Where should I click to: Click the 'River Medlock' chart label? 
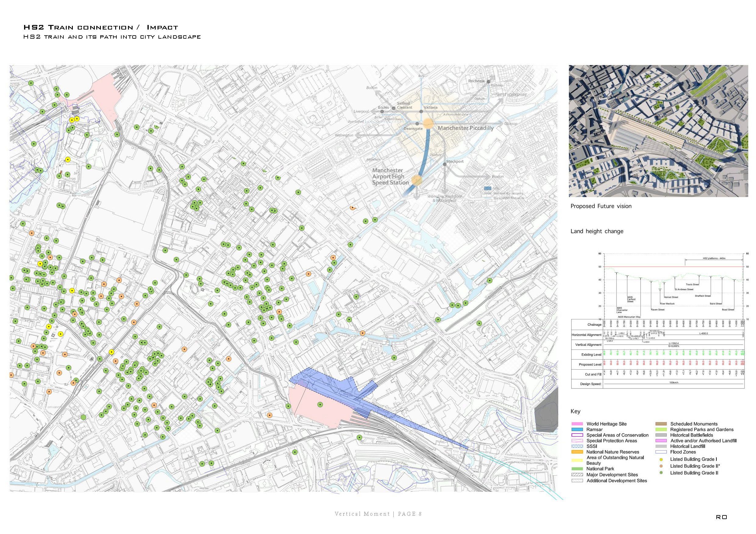[x=667, y=304]
